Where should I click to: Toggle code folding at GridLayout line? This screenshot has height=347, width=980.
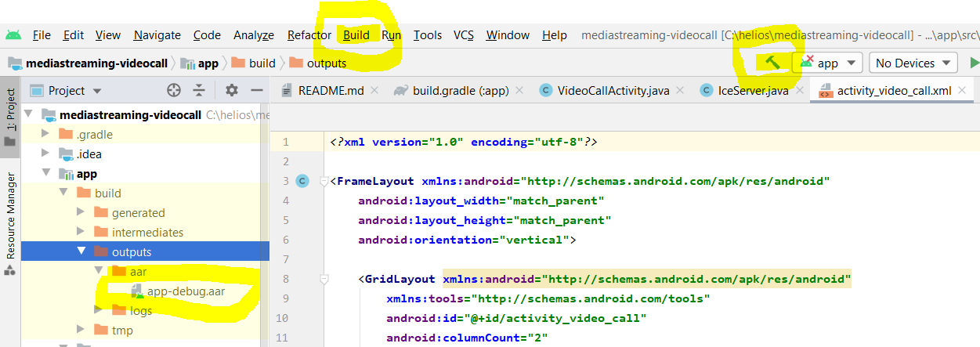[324, 279]
